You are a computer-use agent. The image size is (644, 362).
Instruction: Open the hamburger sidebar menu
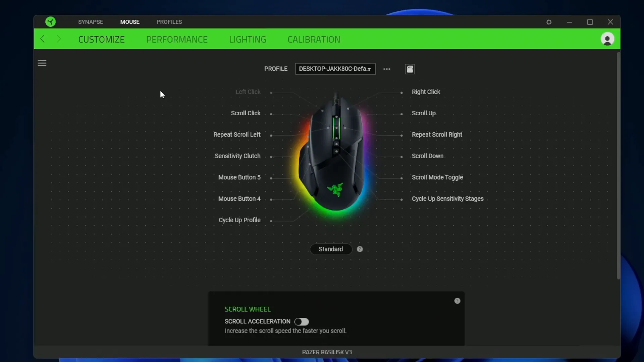pos(42,63)
